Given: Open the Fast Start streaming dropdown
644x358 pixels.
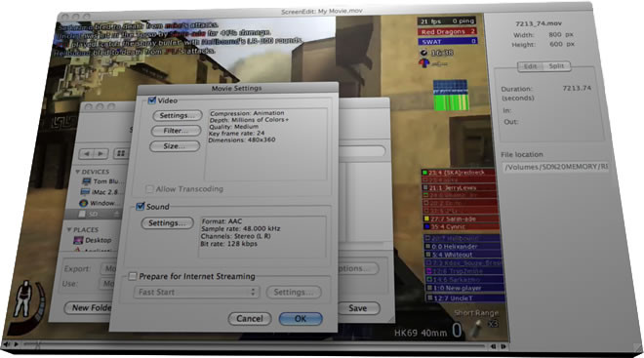Looking at the screenshot, I should [x=196, y=292].
